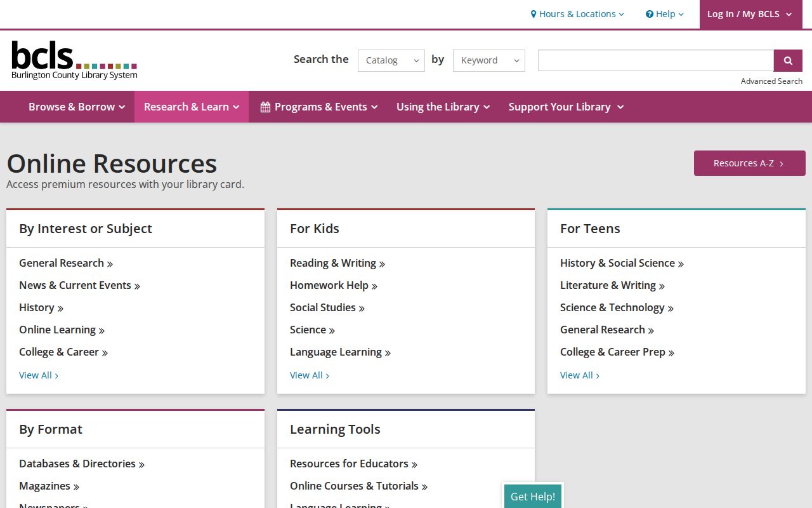Open the Catalog search scope dropdown
The image size is (812, 508).
pyautogui.click(x=391, y=60)
